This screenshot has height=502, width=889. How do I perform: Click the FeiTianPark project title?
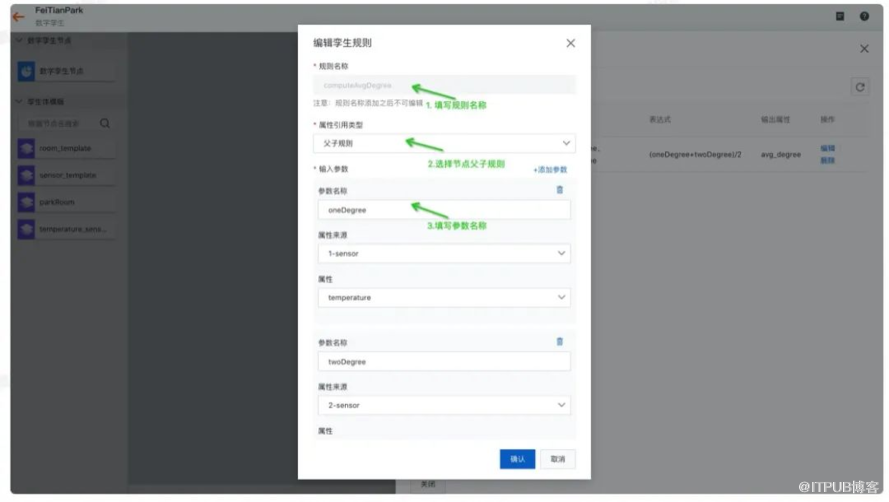[x=59, y=10]
